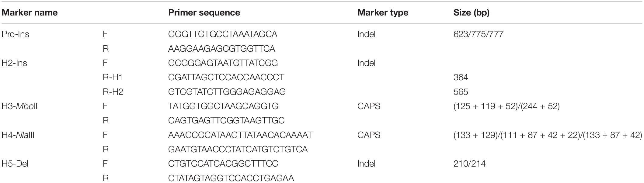Select the H3-MboII marker name
Image resolution: width=644 pixels, height=183 pixels.
pyautogui.click(x=19, y=106)
